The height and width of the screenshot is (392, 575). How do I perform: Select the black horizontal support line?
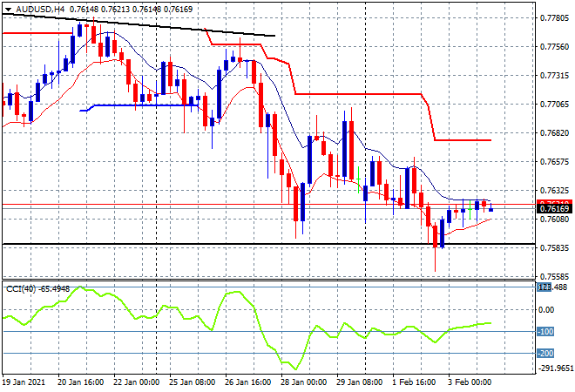coord(261,245)
